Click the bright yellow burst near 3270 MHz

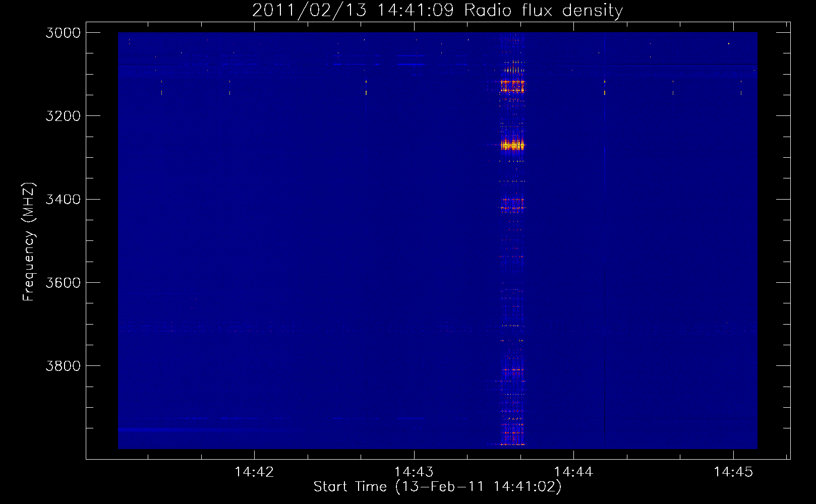click(512, 145)
